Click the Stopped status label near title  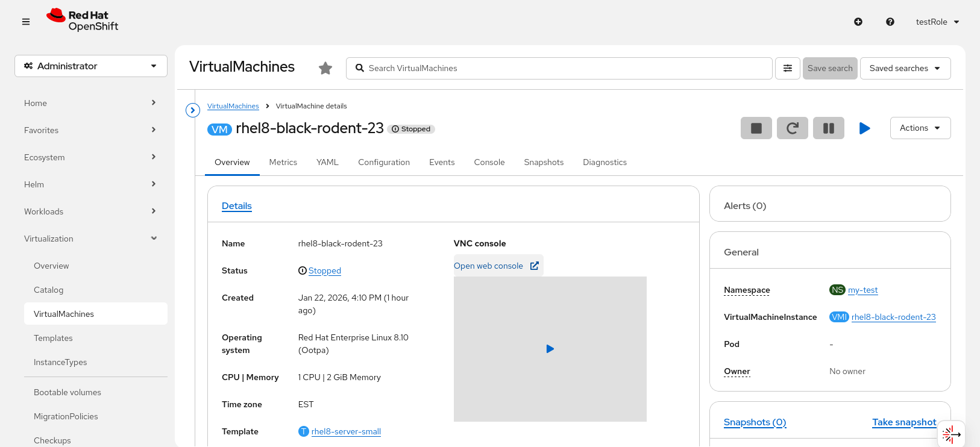(x=412, y=129)
